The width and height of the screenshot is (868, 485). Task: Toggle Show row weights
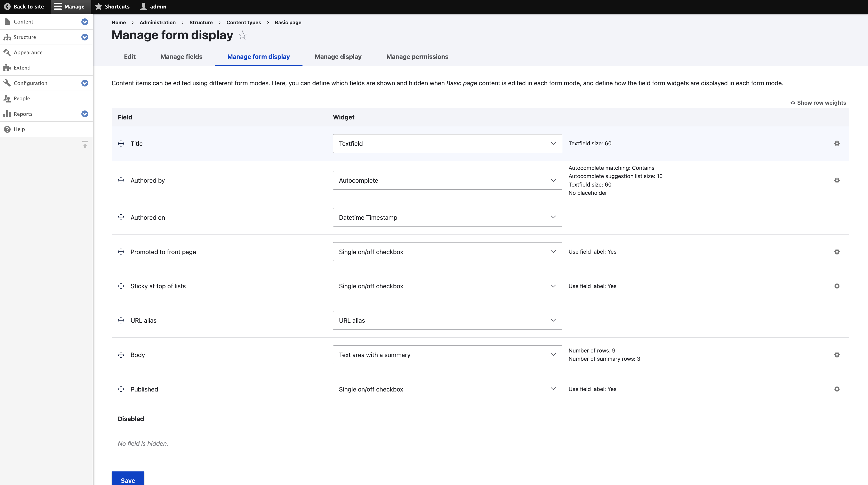(818, 102)
